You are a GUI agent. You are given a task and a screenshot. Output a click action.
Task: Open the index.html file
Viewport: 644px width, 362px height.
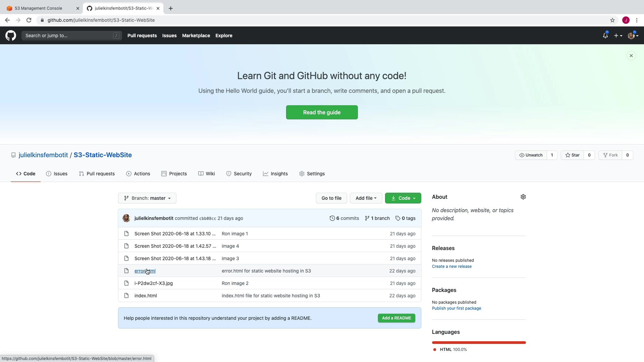coord(146,296)
